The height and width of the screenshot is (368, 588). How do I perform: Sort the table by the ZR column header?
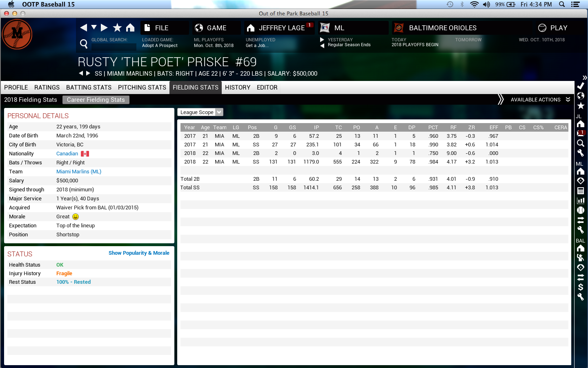coord(472,128)
